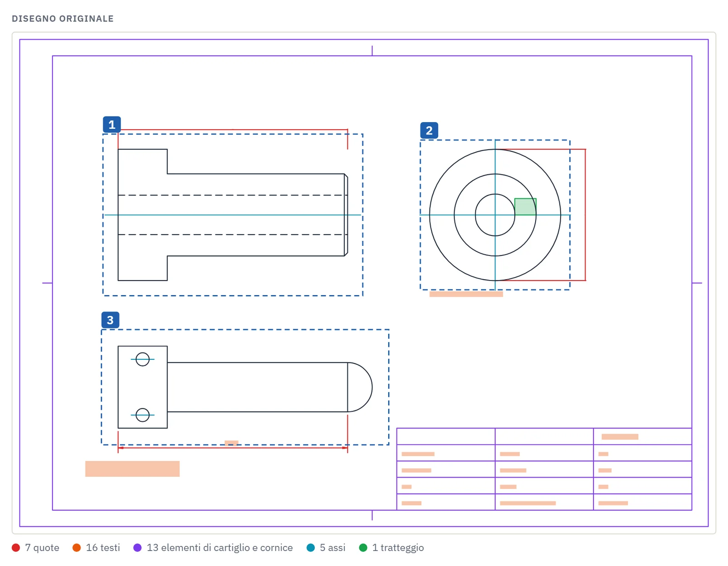The image size is (728, 566).
Task: Click the "1 tratteggio" legend label
Action: [x=398, y=548]
